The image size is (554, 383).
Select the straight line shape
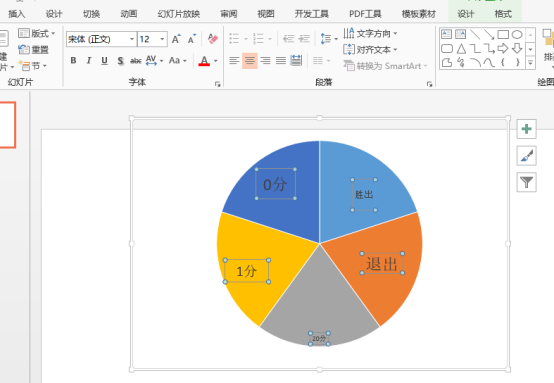pyautogui.click(x=475, y=34)
